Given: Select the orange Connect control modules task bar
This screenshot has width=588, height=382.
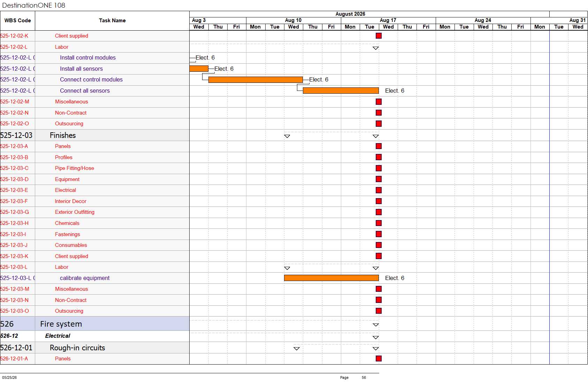Looking at the screenshot, I should pyautogui.click(x=255, y=80).
